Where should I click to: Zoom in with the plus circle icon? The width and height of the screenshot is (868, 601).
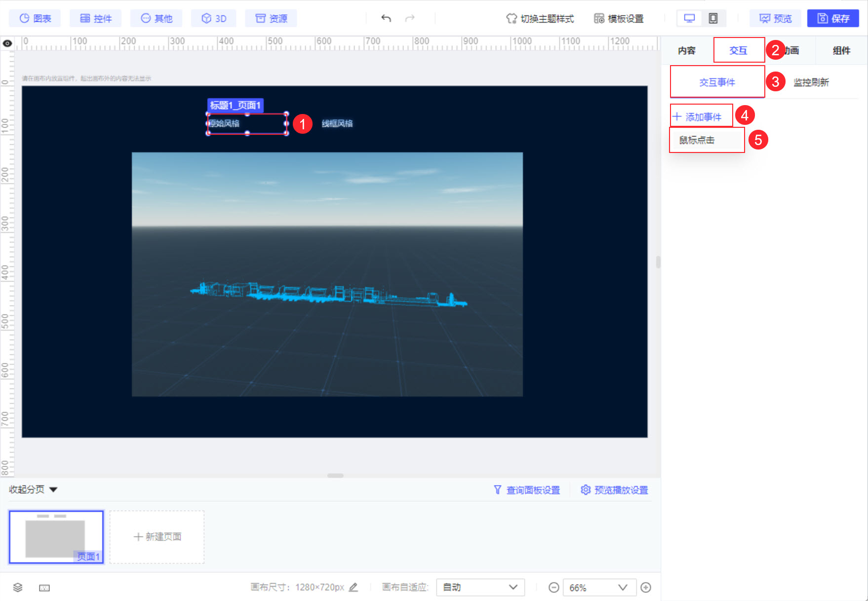pyautogui.click(x=646, y=587)
